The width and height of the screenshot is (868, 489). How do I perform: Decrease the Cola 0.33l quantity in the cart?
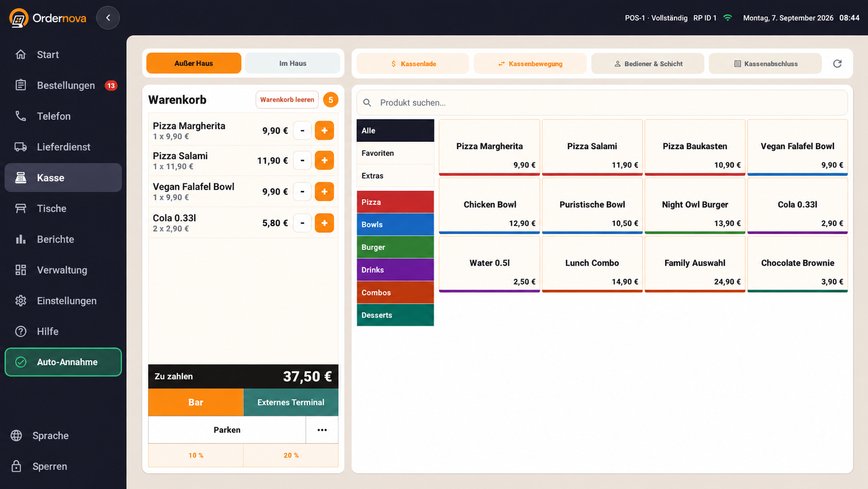[302, 223]
